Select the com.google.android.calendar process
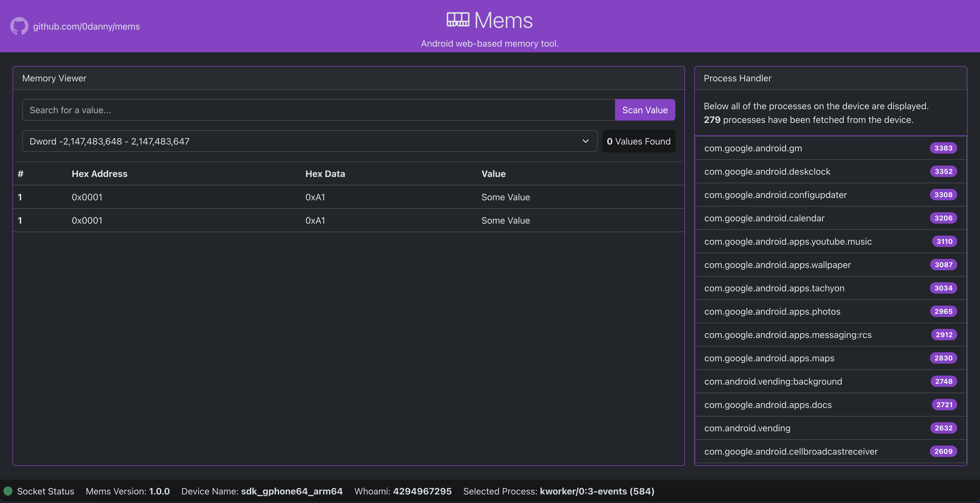 pos(799,218)
